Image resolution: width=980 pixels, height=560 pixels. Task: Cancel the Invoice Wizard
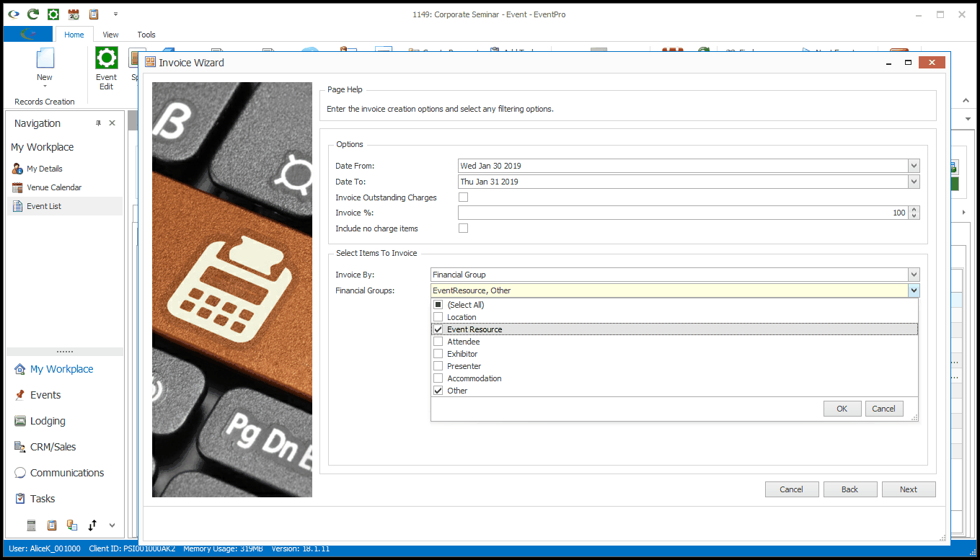coord(792,489)
